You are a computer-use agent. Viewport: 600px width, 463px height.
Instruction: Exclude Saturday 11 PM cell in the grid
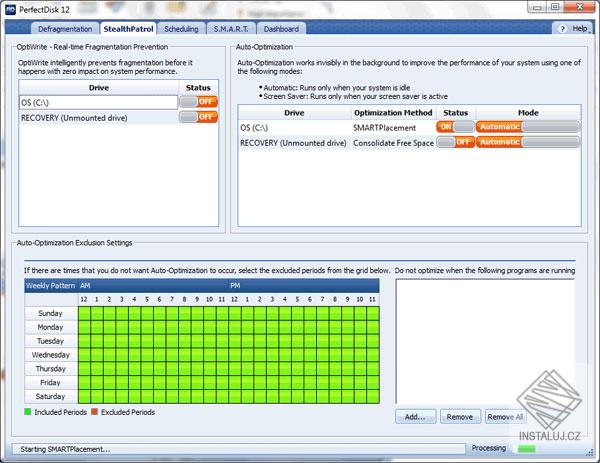(373, 396)
